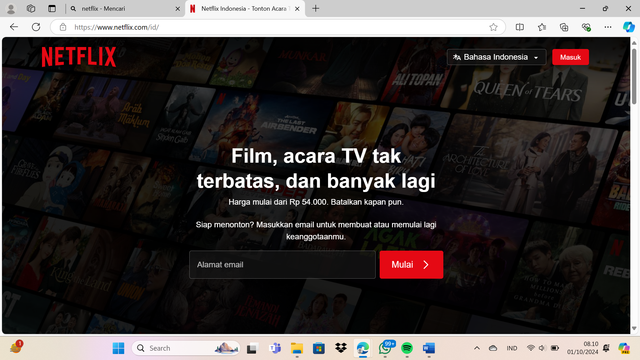Screen dimensions: 640x360
Task: Open Edge Settings and more menu
Action: [x=608, y=27]
